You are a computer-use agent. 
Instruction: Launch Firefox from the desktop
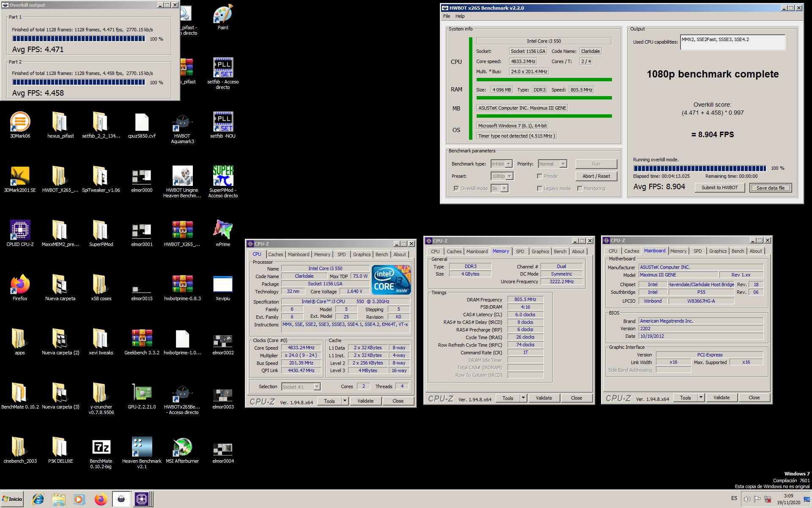coord(20,287)
